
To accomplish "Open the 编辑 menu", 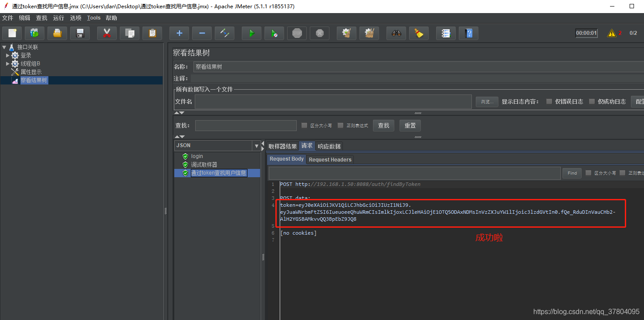I will click(25, 18).
